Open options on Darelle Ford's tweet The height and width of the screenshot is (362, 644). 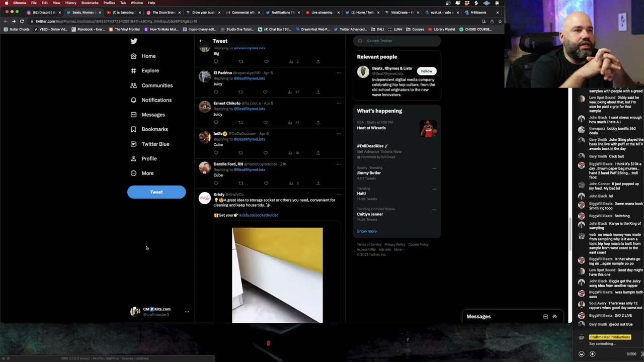339,164
